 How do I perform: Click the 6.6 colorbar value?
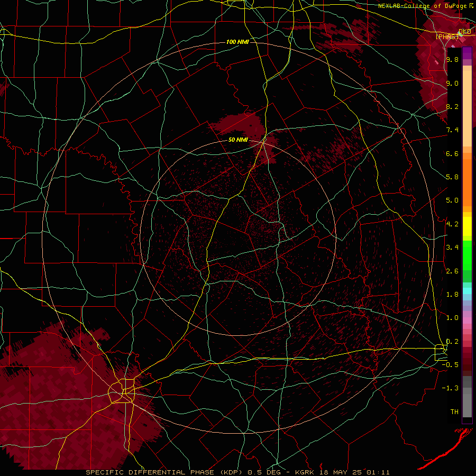(x=452, y=153)
